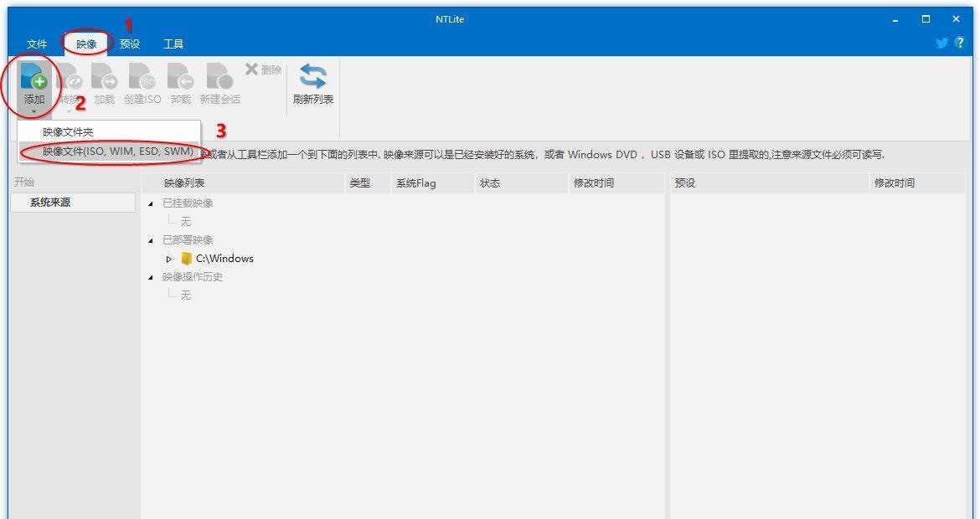The width and height of the screenshot is (980, 519).
Task: Click the Convert (转换) toolbar icon
Action: point(70,76)
